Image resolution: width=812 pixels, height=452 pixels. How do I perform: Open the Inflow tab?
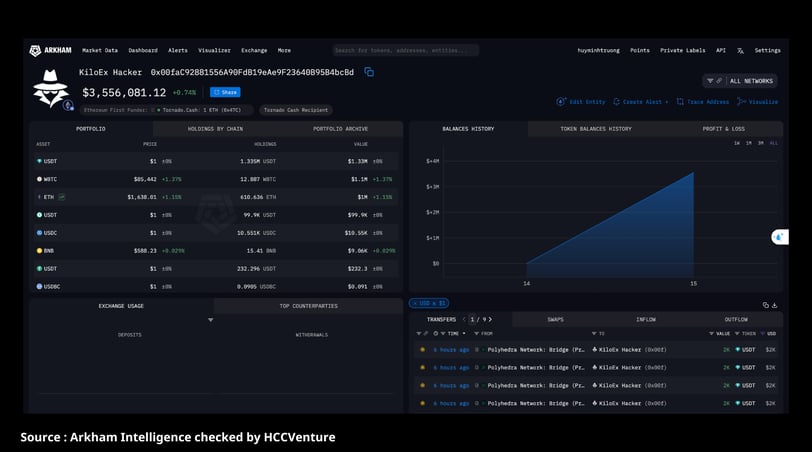[646, 319]
